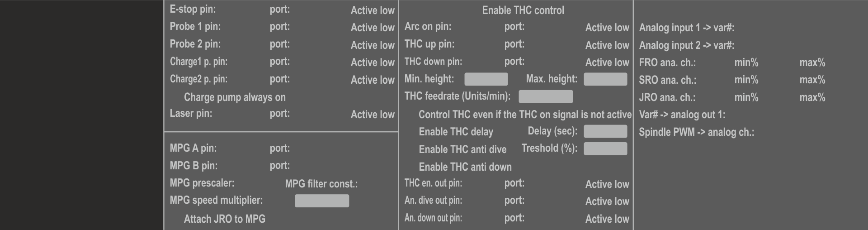Focus the MPG speed multiplier field
This screenshot has height=230, width=868.
[322, 201]
